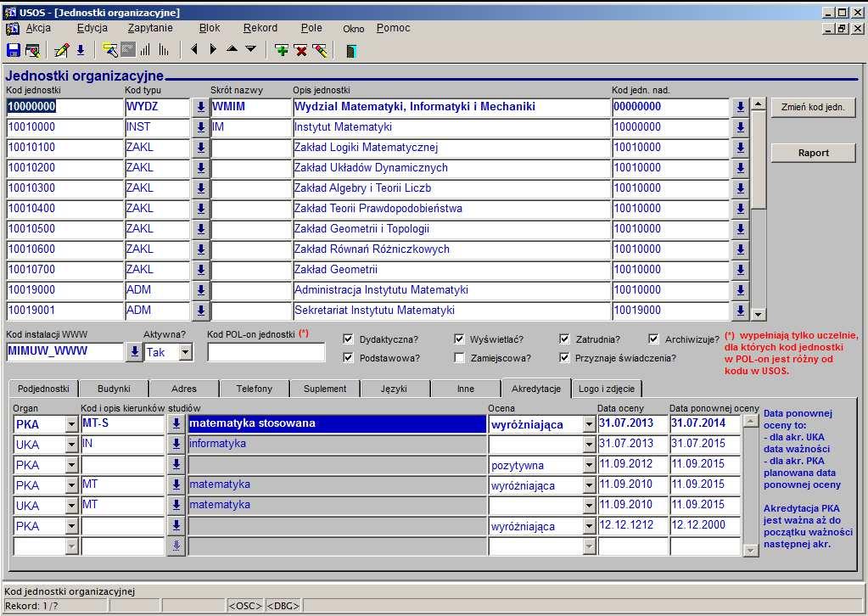Go to previous block with left arrow
The width and height of the screenshot is (868, 616).
193,50
